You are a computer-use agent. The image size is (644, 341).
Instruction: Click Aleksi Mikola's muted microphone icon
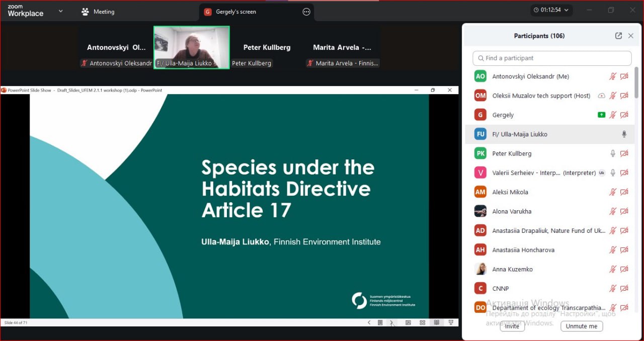[612, 192]
